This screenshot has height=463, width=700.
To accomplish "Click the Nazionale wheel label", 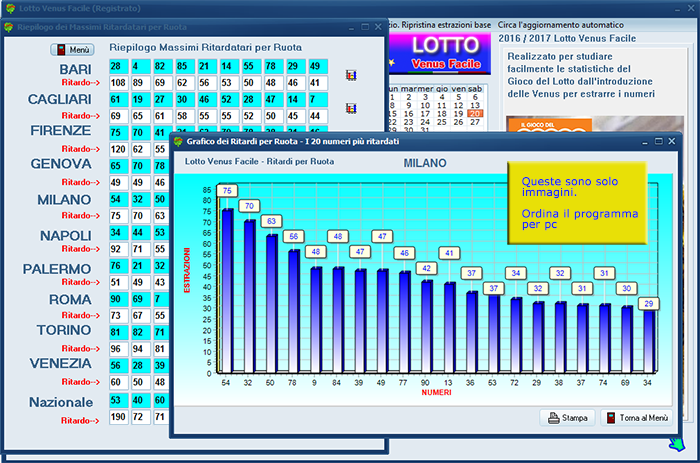I will [61, 402].
